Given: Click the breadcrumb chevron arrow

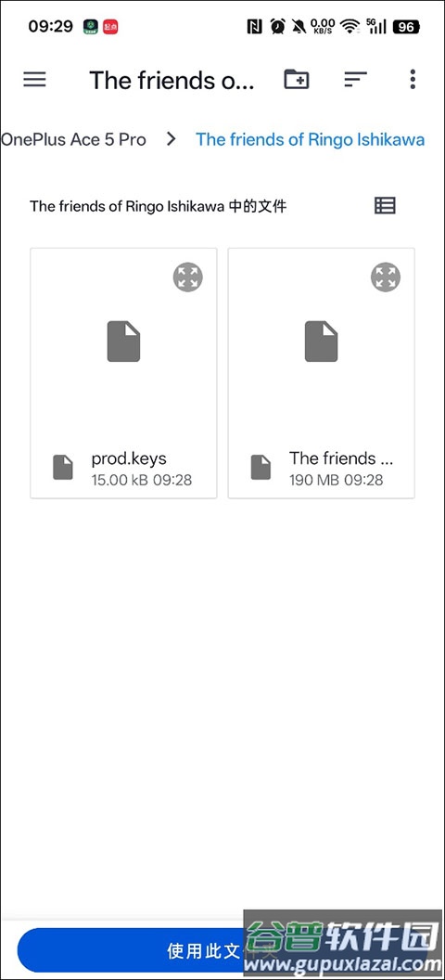Looking at the screenshot, I should [x=172, y=139].
